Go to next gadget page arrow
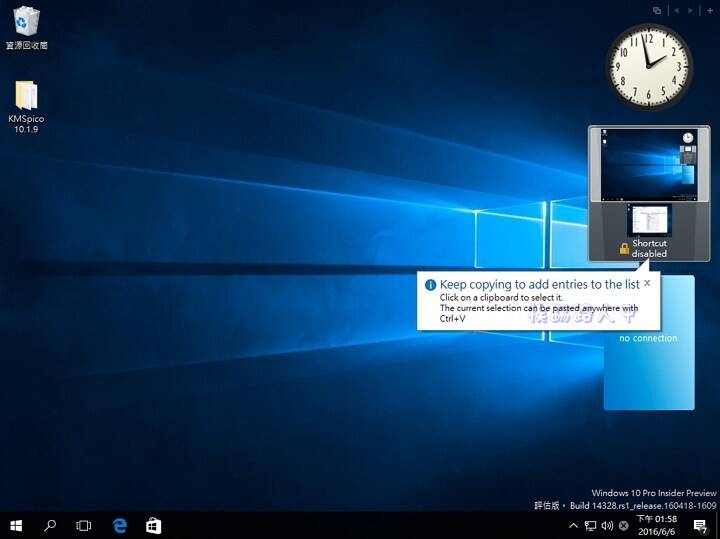 pyautogui.click(x=690, y=10)
